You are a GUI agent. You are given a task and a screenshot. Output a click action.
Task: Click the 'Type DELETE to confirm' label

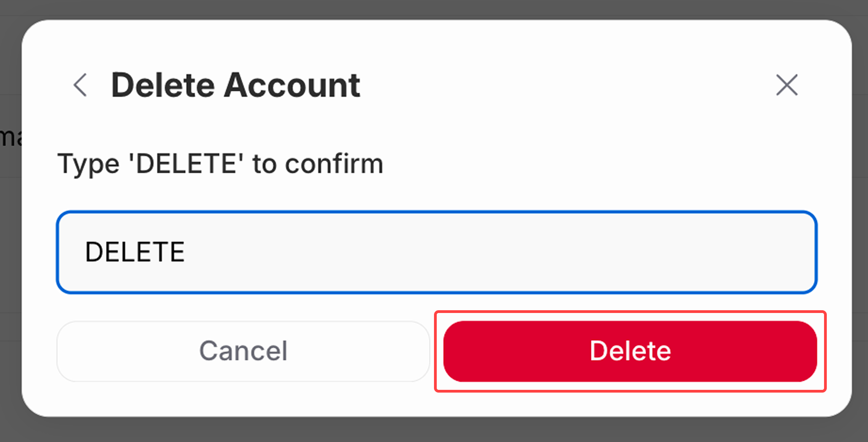coord(220,164)
